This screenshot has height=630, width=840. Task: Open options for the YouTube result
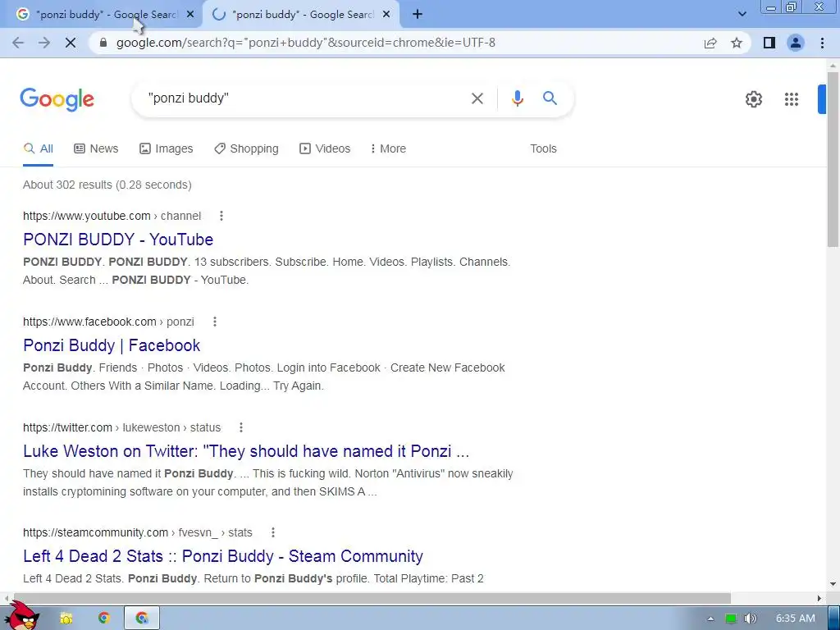[221, 216]
